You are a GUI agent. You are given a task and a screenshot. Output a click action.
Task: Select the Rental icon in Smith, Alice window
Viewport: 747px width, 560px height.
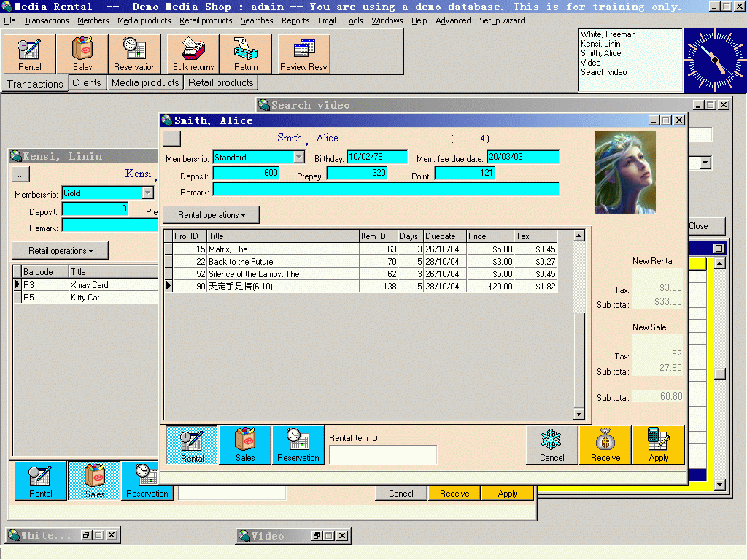191,445
